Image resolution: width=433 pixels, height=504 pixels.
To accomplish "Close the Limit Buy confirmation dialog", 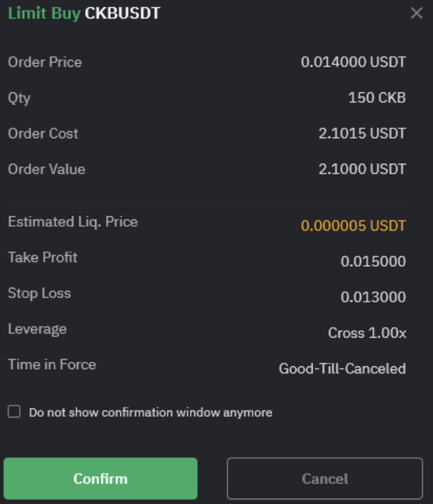I will pyautogui.click(x=417, y=13).
